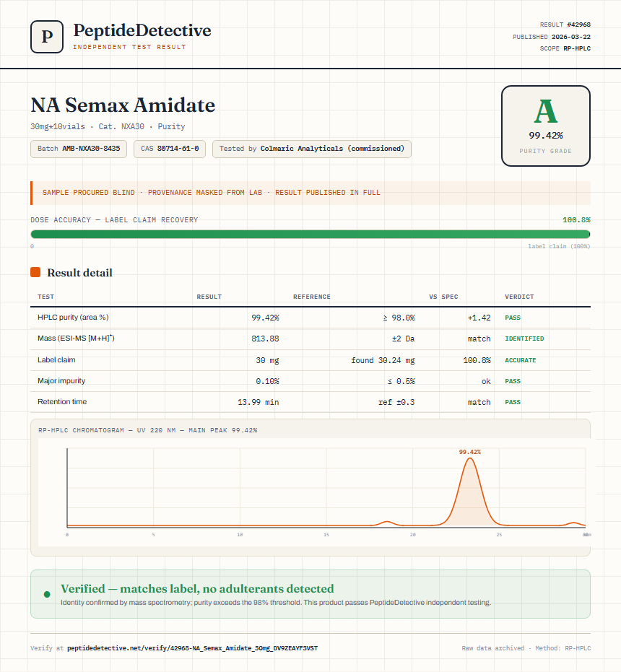Click the PASS verdict for HPLC purity
The width and height of the screenshot is (621, 672).
pos(513,318)
